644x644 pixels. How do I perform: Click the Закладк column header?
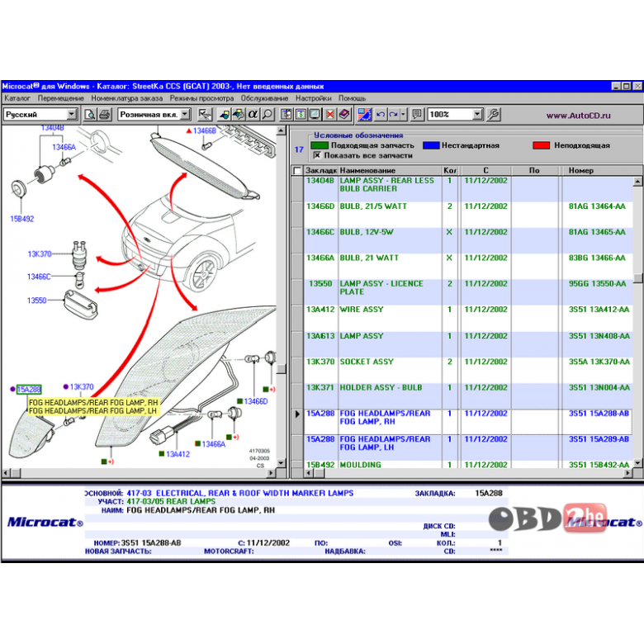[321, 170]
